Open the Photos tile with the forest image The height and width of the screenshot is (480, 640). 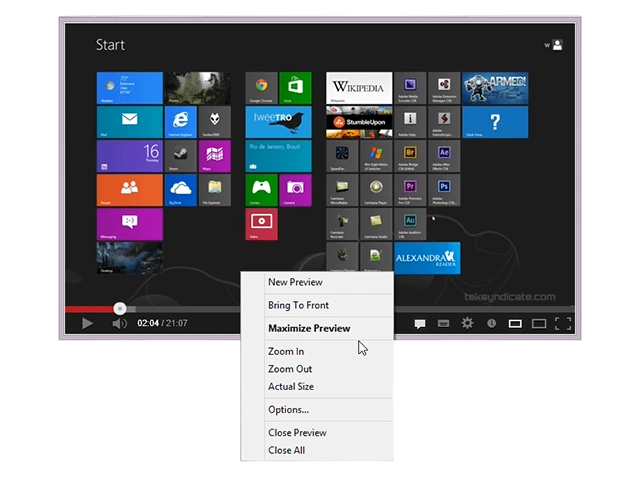[198, 88]
